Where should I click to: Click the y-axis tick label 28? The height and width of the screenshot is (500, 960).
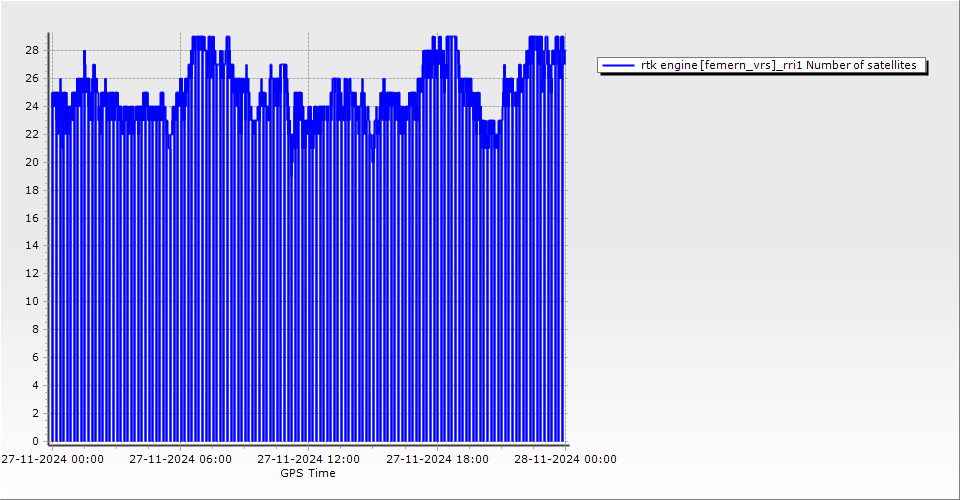[32, 50]
